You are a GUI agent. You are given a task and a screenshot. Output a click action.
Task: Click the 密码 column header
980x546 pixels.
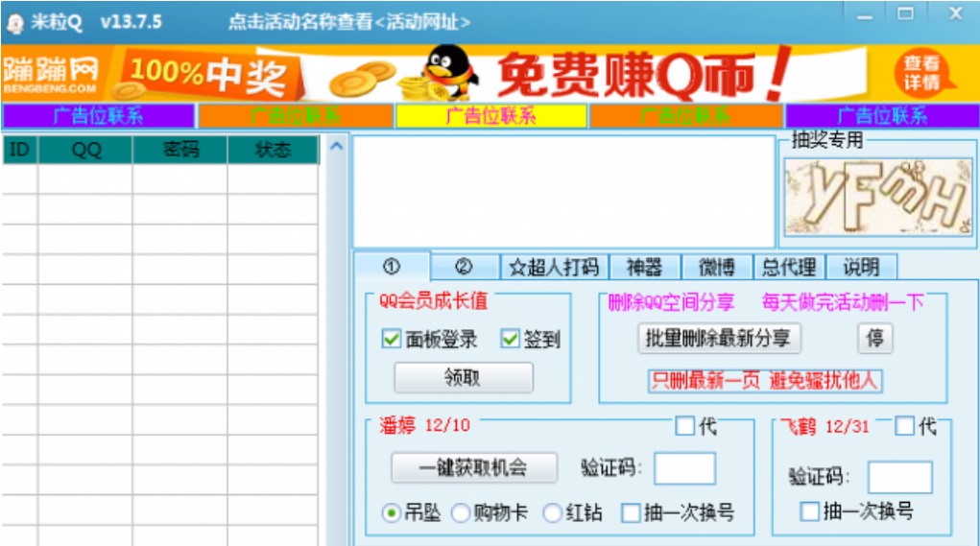coord(180,150)
